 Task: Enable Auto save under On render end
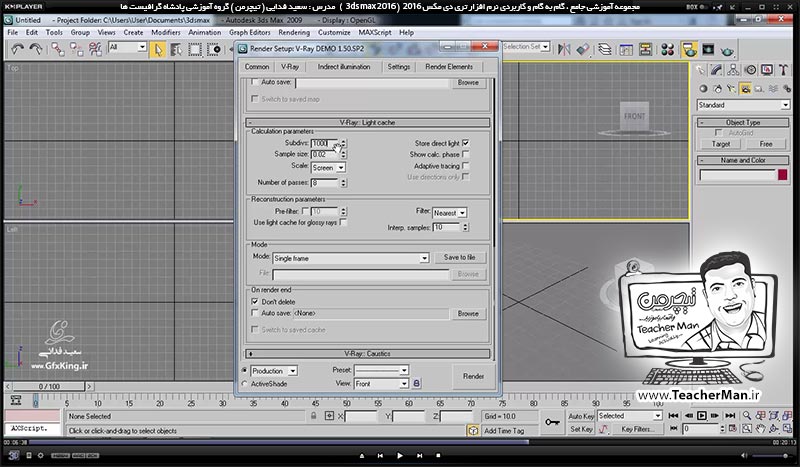tap(255, 313)
